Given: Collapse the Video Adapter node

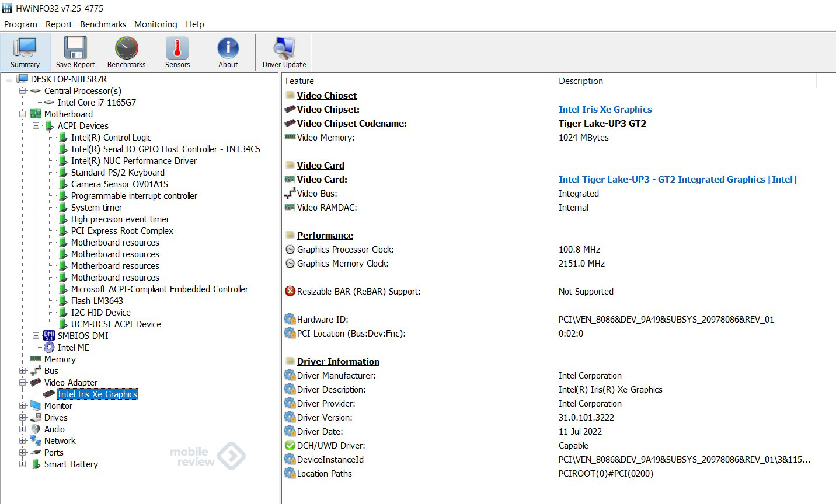Looking at the screenshot, I should click(23, 382).
